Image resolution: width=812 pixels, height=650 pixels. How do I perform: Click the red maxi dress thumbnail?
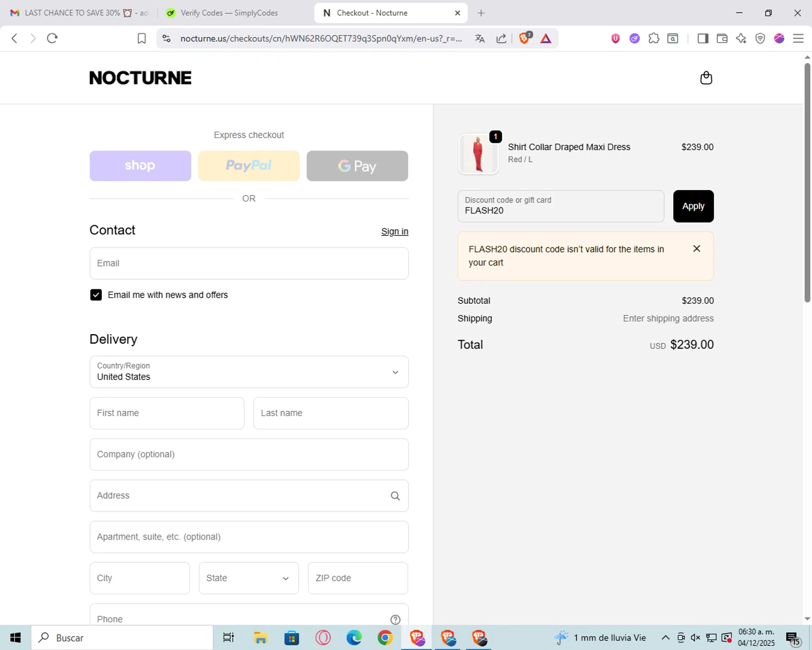point(478,154)
